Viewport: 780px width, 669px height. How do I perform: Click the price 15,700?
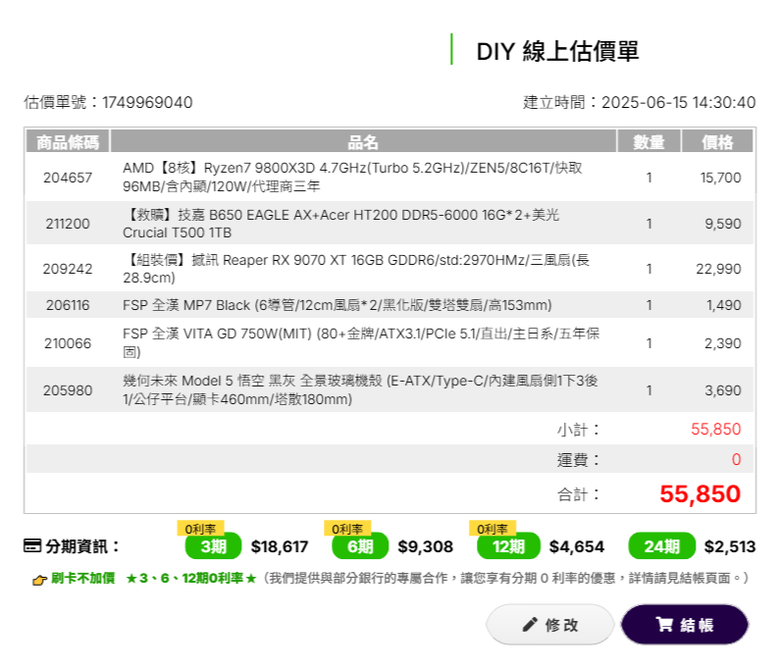[721, 178]
